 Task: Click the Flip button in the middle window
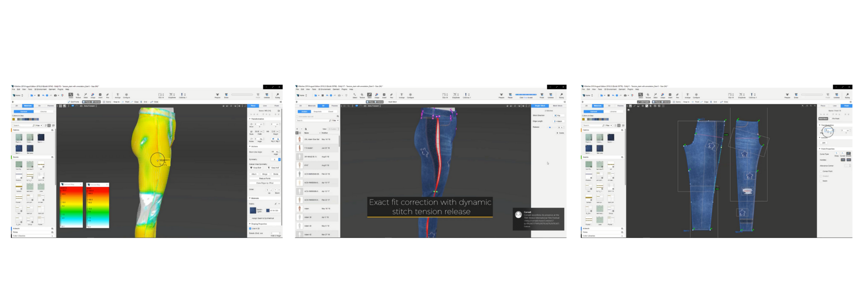coord(559,116)
